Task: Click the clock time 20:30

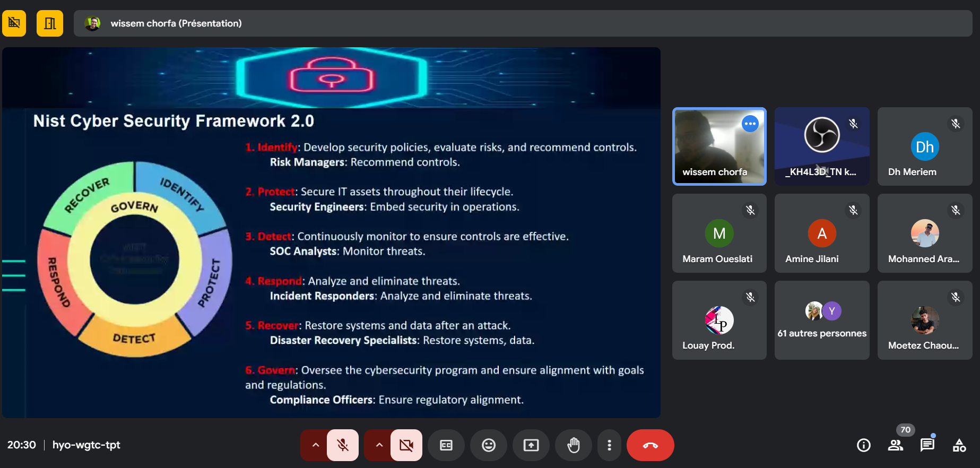Action: (x=22, y=445)
